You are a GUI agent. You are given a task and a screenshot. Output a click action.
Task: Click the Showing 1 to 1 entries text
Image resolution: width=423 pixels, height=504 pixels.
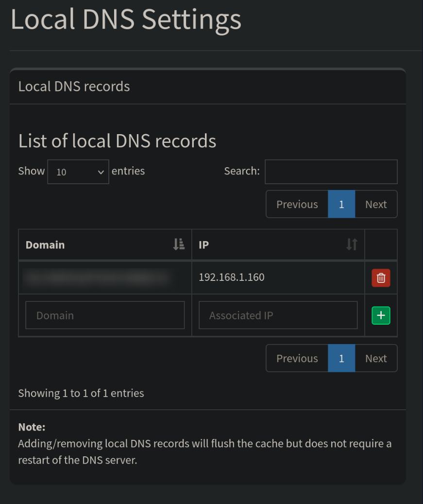tap(81, 393)
